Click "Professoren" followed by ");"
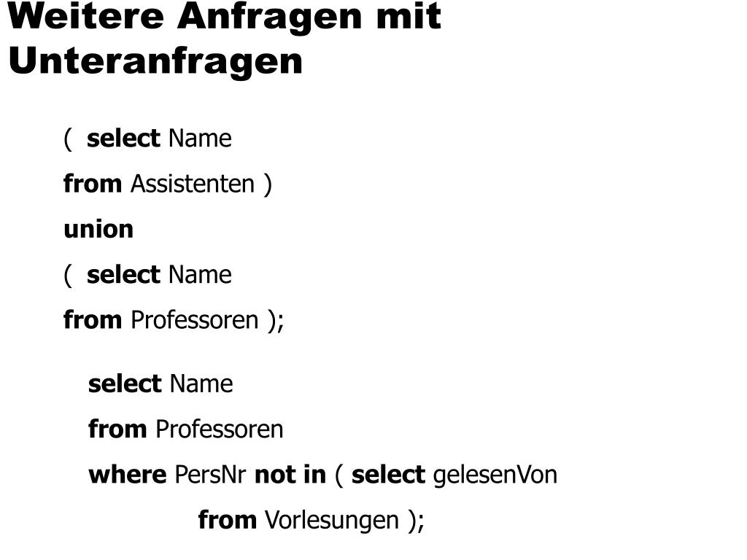Viewport: 747px width, 560px height. pos(194,320)
